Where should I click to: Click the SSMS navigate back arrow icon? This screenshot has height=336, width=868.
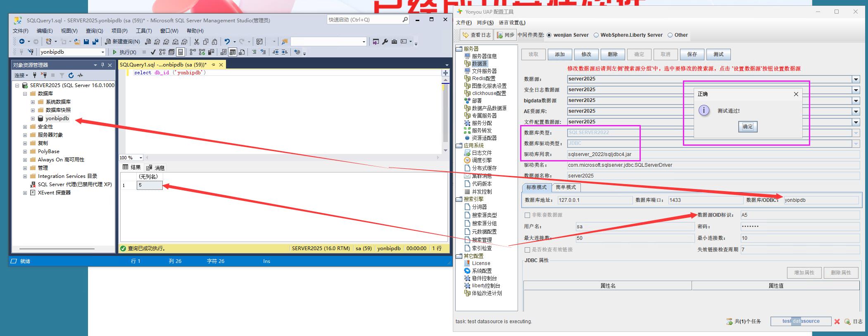pos(22,41)
